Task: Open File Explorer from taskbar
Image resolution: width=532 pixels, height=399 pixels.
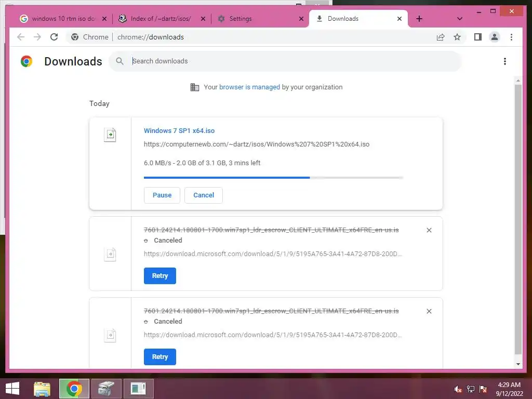Action: pos(42,389)
